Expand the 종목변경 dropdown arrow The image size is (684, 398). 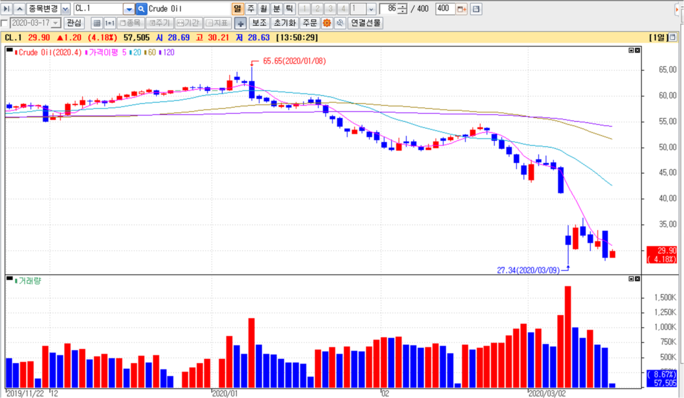coord(65,9)
